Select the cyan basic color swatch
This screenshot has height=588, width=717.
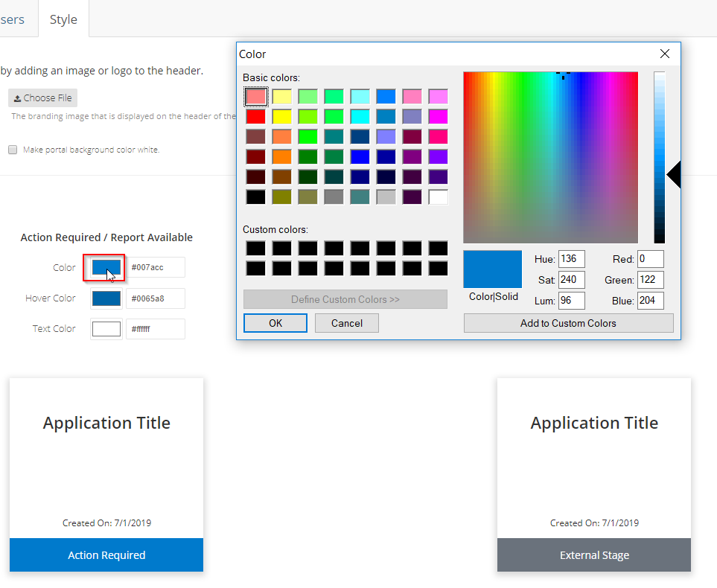coord(360,117)
